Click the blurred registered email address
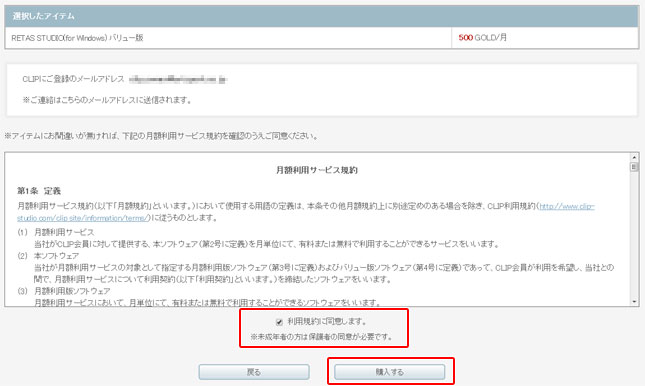The width and height of the screenshot is (645, 386). tap(178, 79)
